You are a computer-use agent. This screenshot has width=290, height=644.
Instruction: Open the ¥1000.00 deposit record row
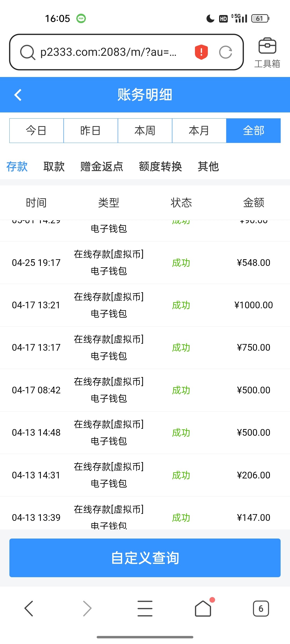click(x=145, y=305)
